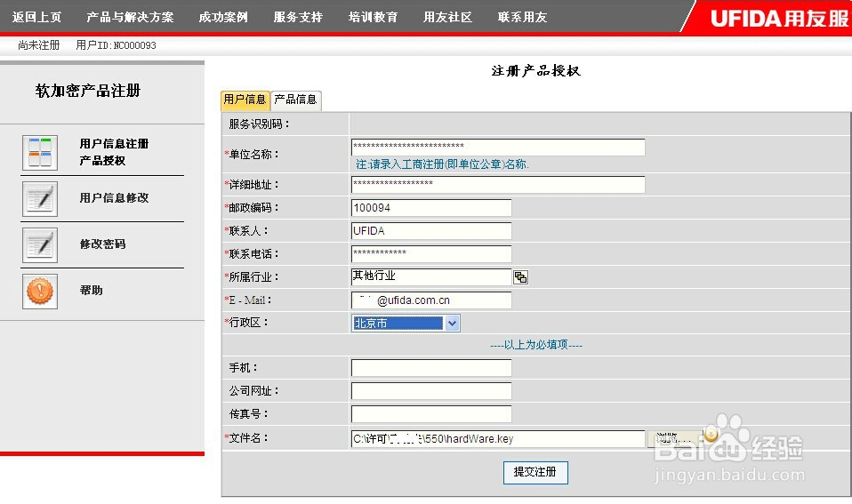Screen dimensions: 852x504
Task: Open the 培训教育 menu
Action: pyautogui.click(x=374, y=17)
